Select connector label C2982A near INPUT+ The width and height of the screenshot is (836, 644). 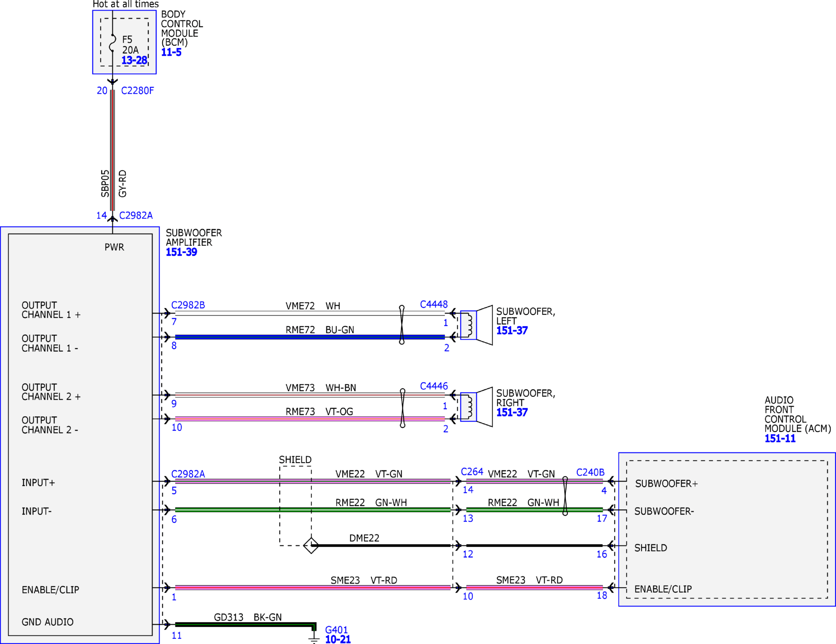(188, 474)
